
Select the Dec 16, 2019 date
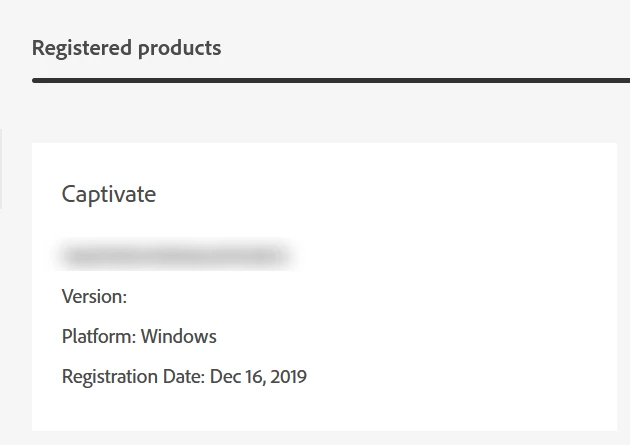[258, 377]
